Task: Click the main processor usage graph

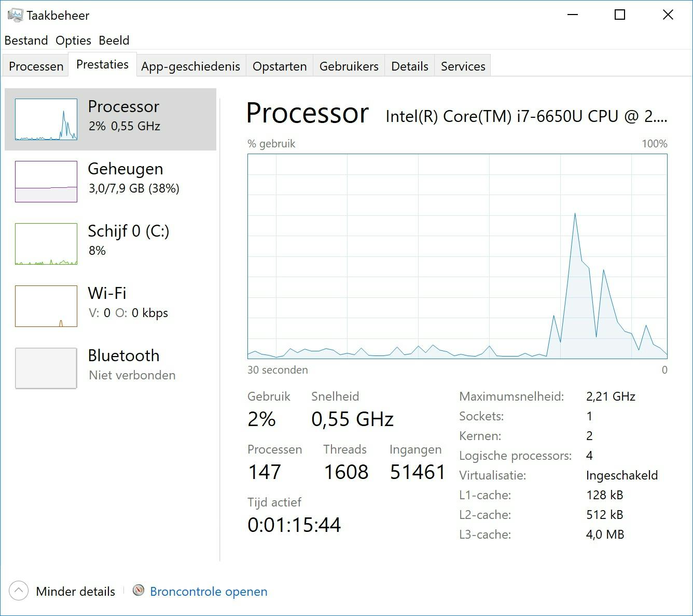Action: [x=457, y=256]
